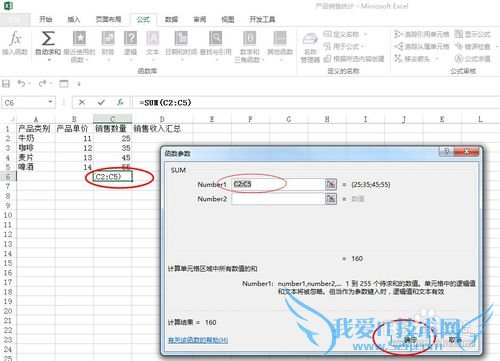The width and height of the screenshot is (500, 361).
Task: Click the empty Number2 input field
Action: click(x=278, y=199)
